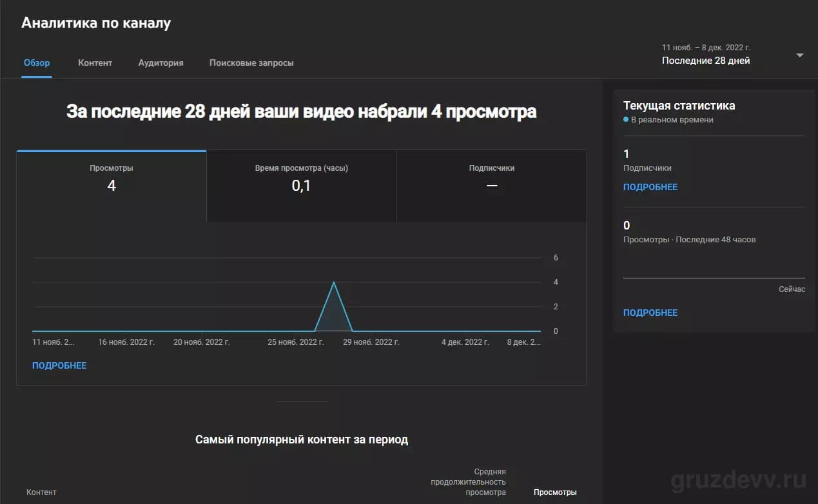The height and width of the screenshot is (504, 818).
Task: Click the 29 нояб. 2022 г. axis label
Action: (x=371, y=342)
